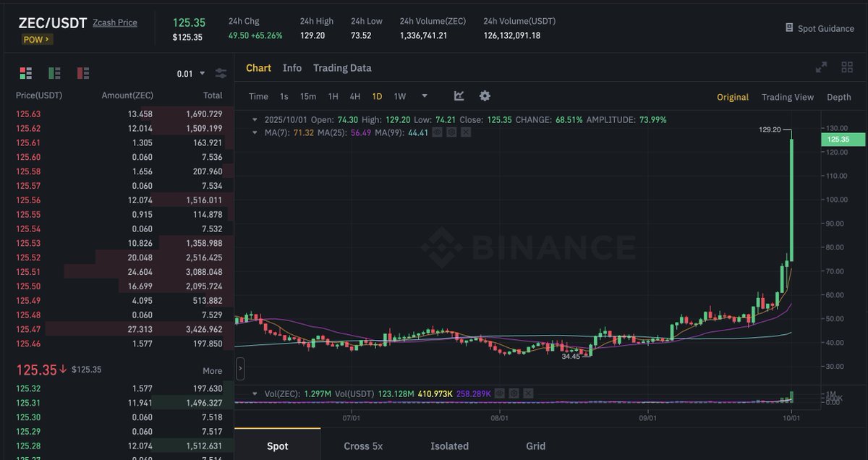Click the Total column header
The height and width of the screenshot is (460, 868).
(213, 95)
